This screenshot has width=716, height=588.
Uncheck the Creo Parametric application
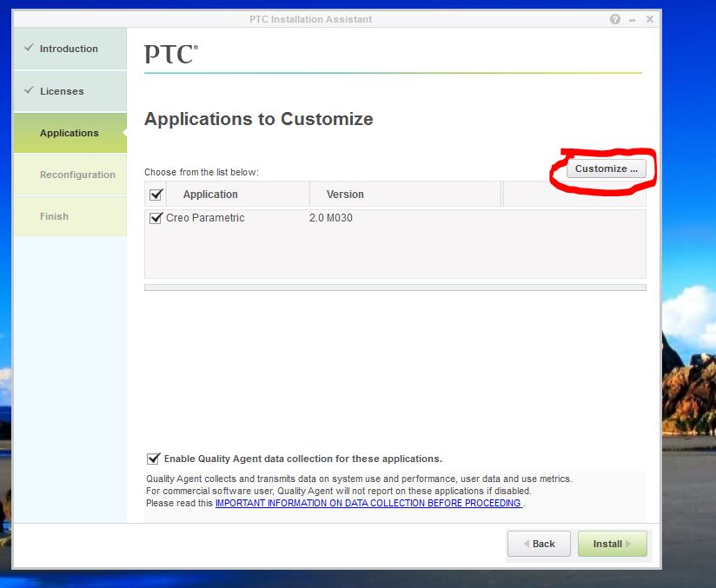(x=155, y=217)
